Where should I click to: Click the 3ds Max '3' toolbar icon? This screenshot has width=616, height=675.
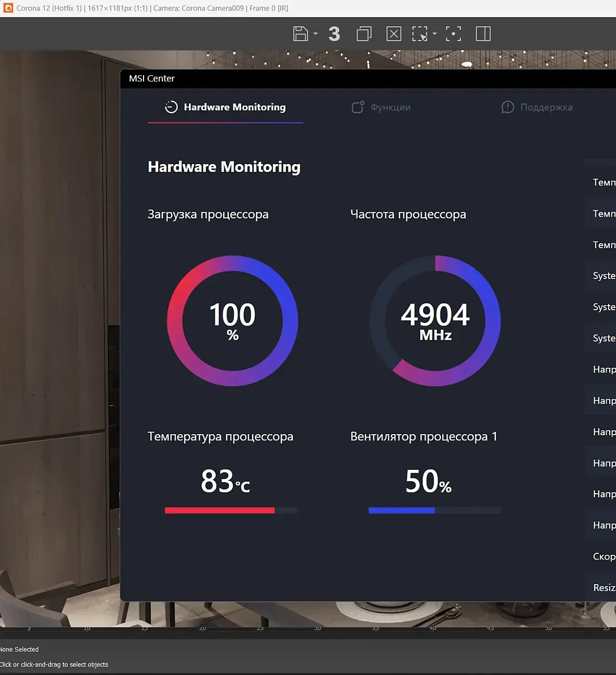(x=334, y=34)
